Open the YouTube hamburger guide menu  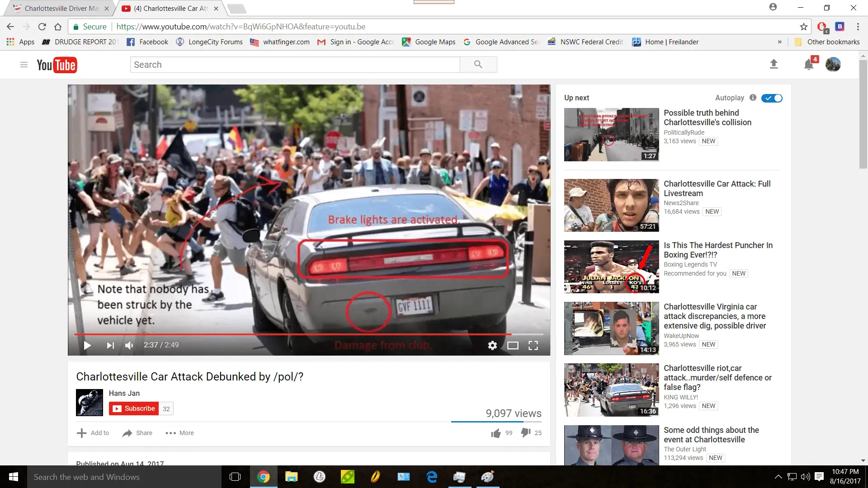tap(24, 65)
